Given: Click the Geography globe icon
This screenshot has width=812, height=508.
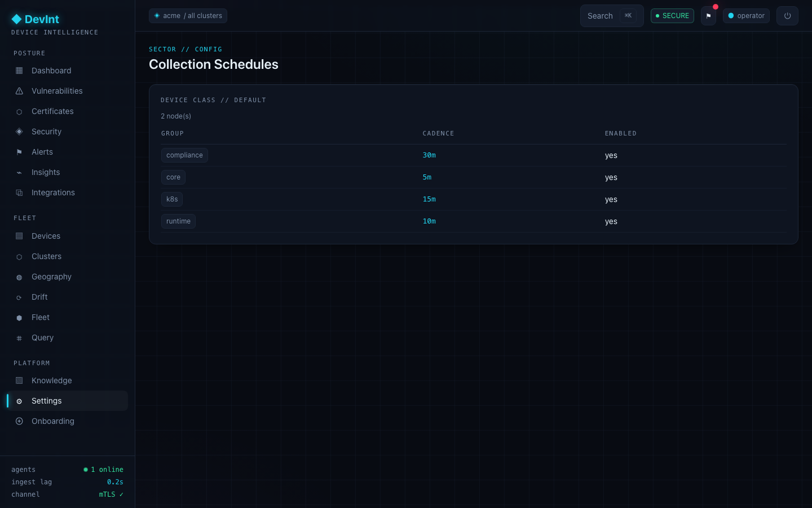Looking at the screenshot, I should (x=19, y=277).
